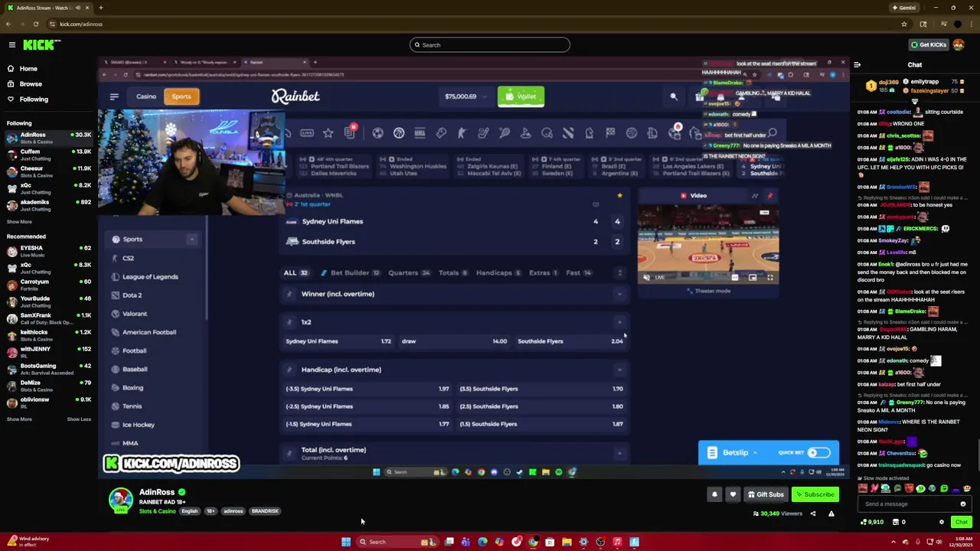Share the stream
This screenshot has height=551, width=980.
(x=813, y=514)
